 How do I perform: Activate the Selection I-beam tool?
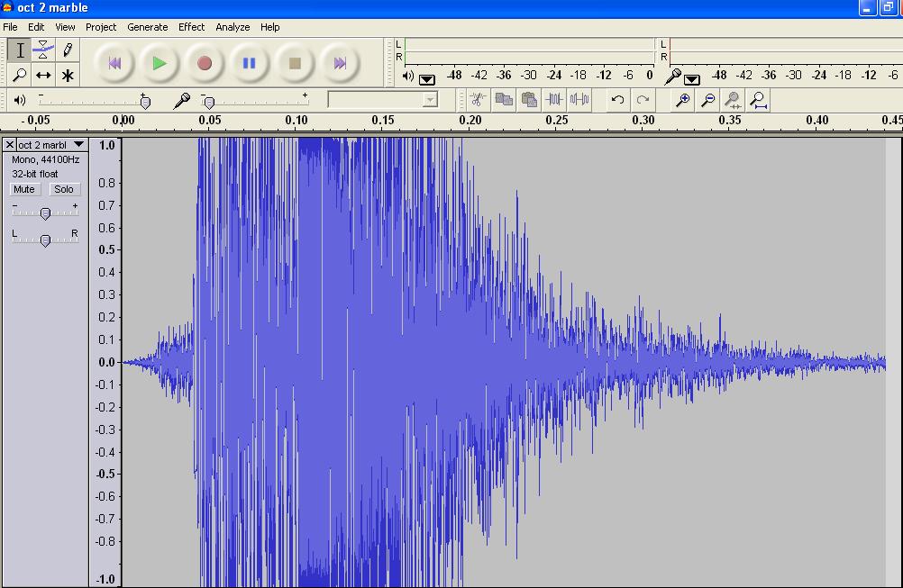[19, 50]
